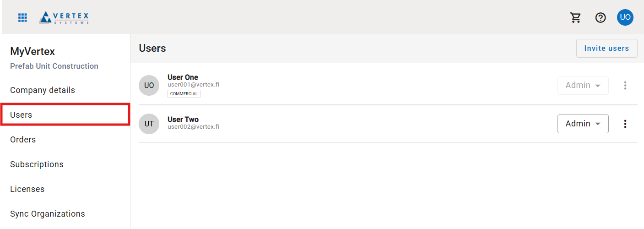Select Users in the sidebar
The height and width of the screenshot is (229, 644).
tap(21, 115)
